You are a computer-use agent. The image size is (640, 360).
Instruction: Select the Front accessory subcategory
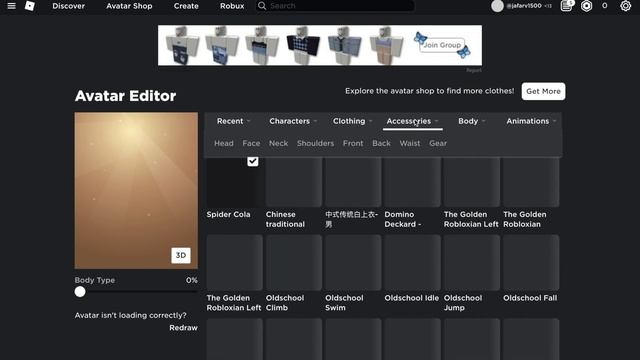353,143
